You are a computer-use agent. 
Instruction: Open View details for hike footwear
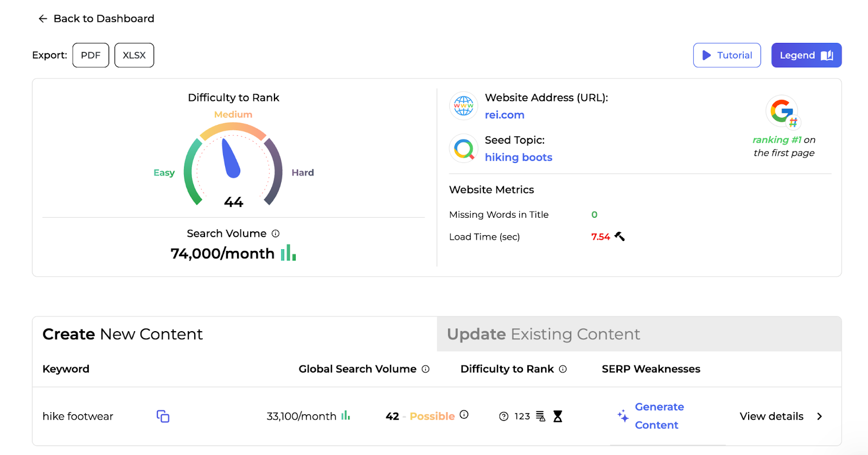tap(771, 416)
